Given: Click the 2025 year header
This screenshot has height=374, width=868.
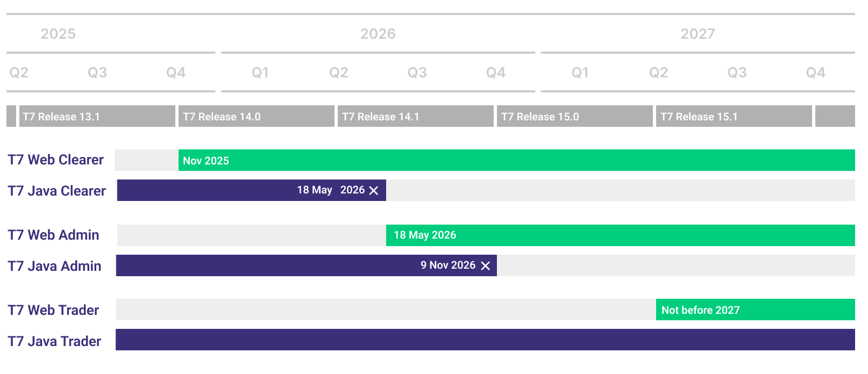Looking at the screenshot, I should click(58, 34).
